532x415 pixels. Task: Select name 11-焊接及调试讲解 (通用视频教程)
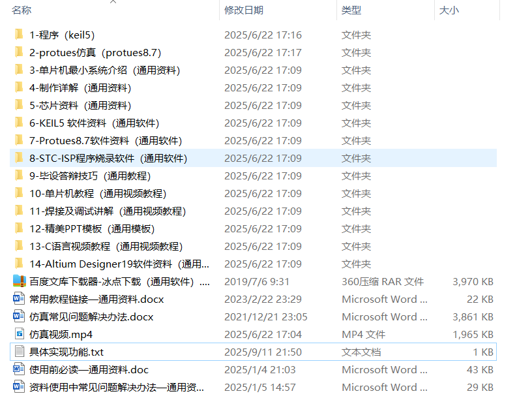tap(108, 211)
